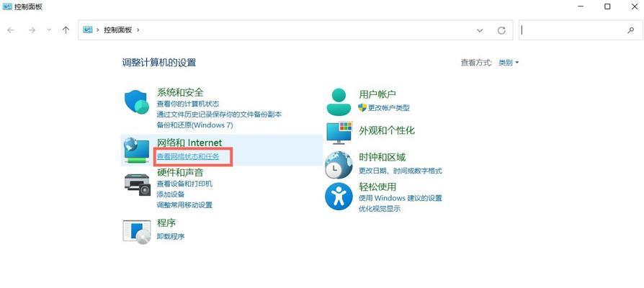
Task: Go back with the left arrow
Action: [x=11, y=30]
